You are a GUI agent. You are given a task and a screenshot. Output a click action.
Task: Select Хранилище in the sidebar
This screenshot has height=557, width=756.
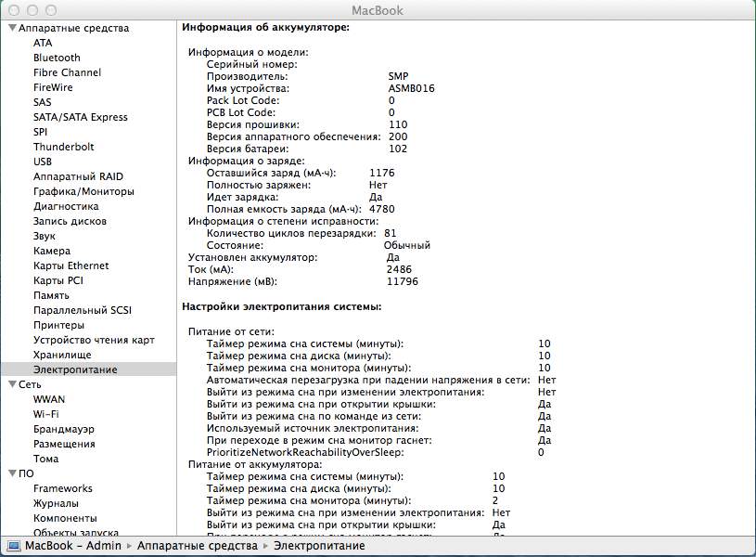[x=62, y=355]
